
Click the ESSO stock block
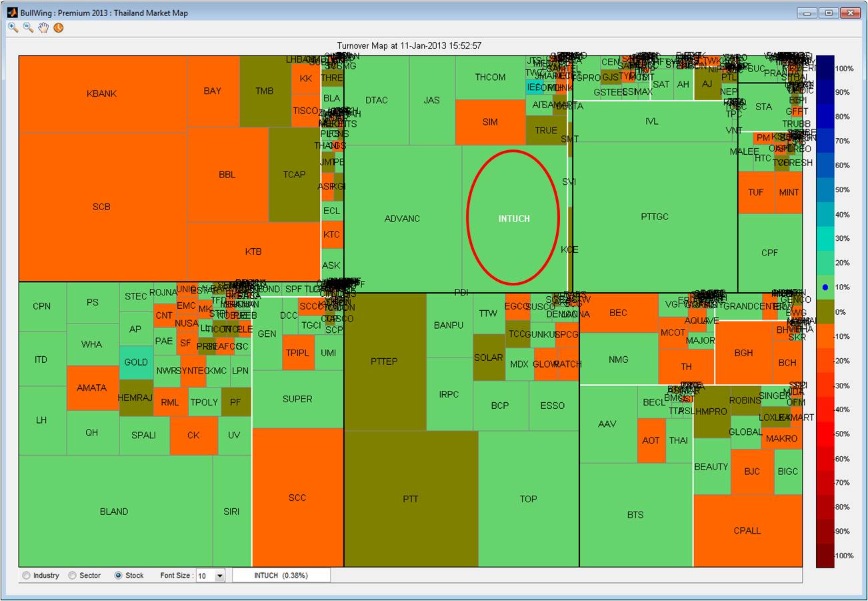[553, 406]
